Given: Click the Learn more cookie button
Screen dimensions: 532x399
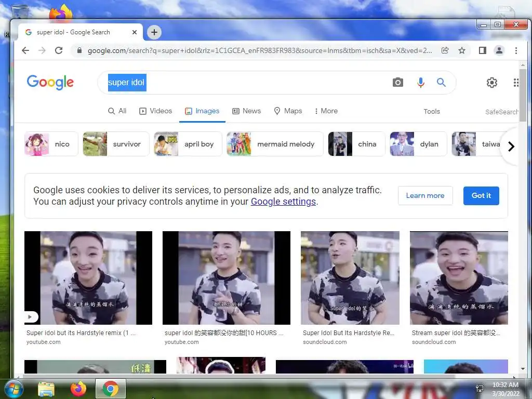Looking at the screenshot, I should coord(425,195).
